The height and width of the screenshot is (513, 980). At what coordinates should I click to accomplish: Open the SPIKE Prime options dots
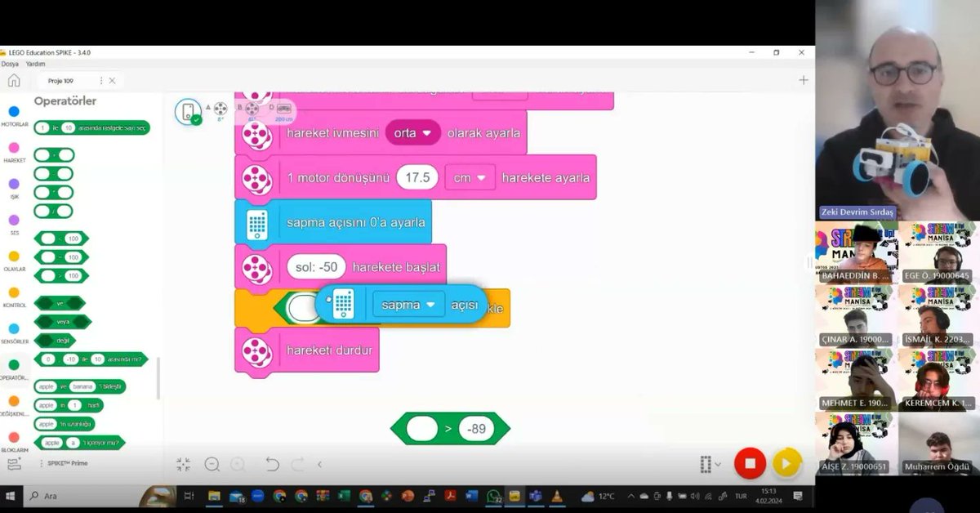click(41, 463)
